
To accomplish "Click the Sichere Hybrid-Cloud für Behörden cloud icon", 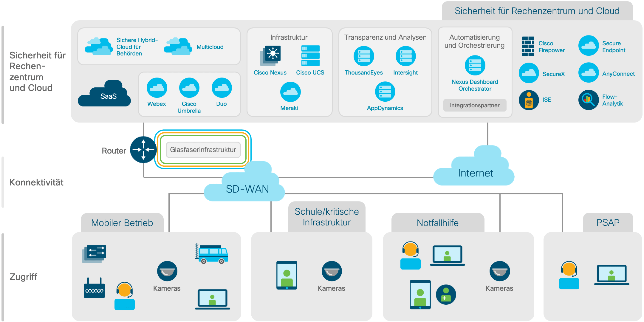I will click(98, 46).
